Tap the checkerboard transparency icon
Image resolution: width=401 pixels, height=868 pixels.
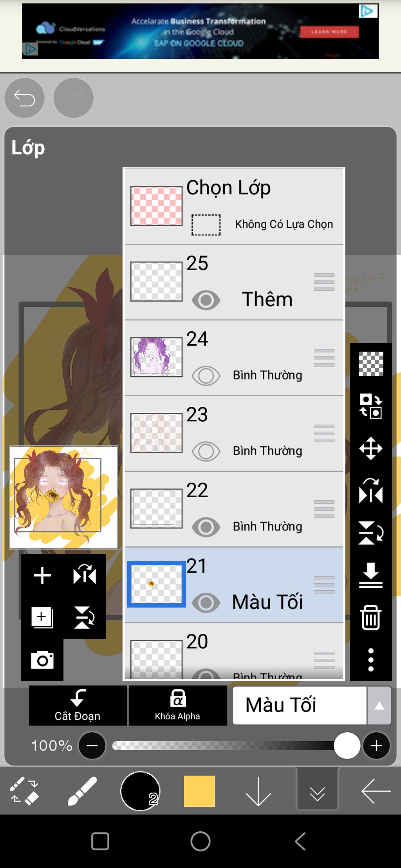pyautogui.click(x=370, y=364)
